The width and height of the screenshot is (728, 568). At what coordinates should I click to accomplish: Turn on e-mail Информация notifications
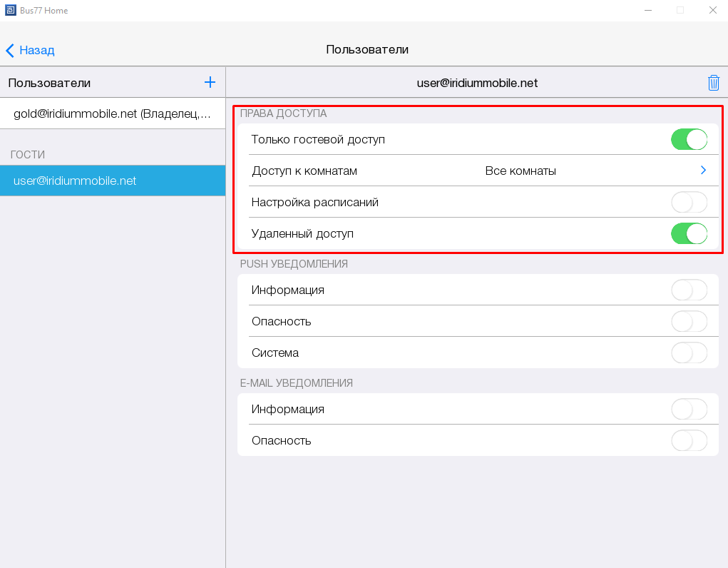click(x=689, y=409)
